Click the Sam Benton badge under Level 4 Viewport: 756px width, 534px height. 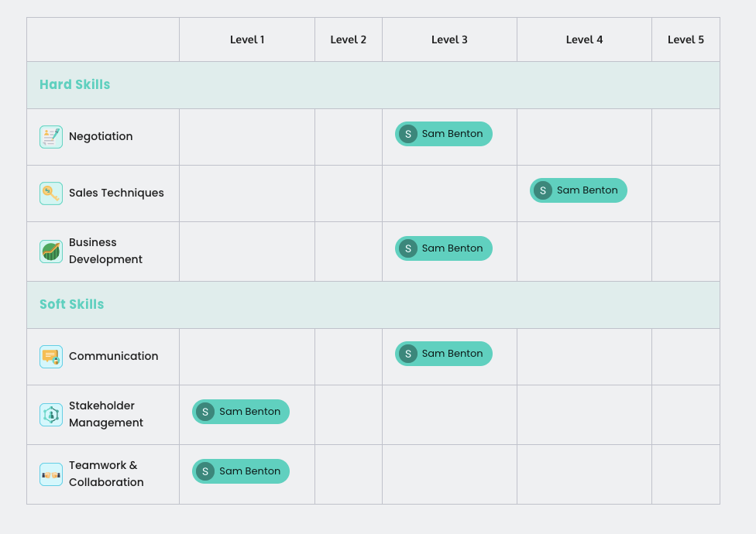pos(578,190)
